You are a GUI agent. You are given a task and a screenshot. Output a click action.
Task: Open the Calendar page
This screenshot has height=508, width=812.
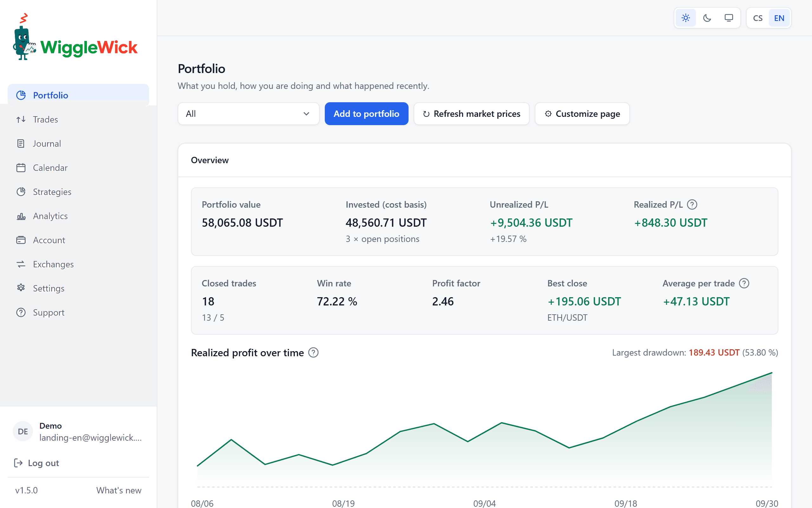[x=78, y=168]
